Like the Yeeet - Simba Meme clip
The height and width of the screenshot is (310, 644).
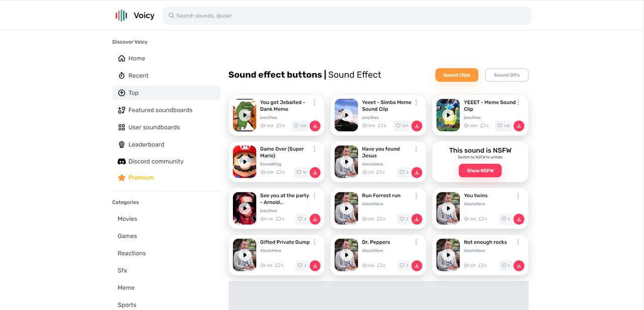pyautogui.click(x=402, y=126)
